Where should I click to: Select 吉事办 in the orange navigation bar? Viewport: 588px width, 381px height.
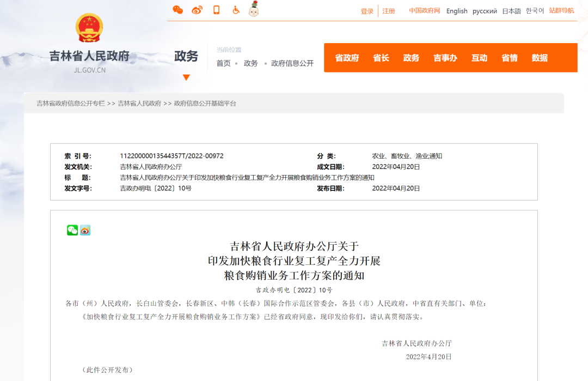pos(445,58)
